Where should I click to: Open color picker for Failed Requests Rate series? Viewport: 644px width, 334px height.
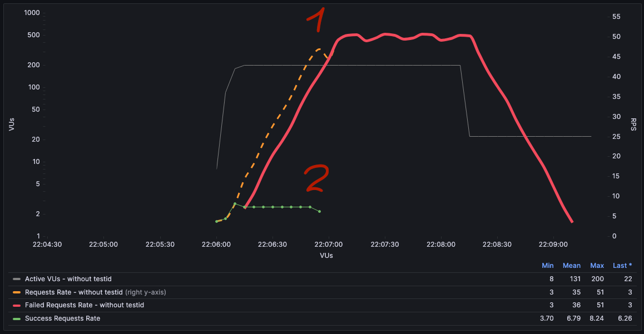17,305
